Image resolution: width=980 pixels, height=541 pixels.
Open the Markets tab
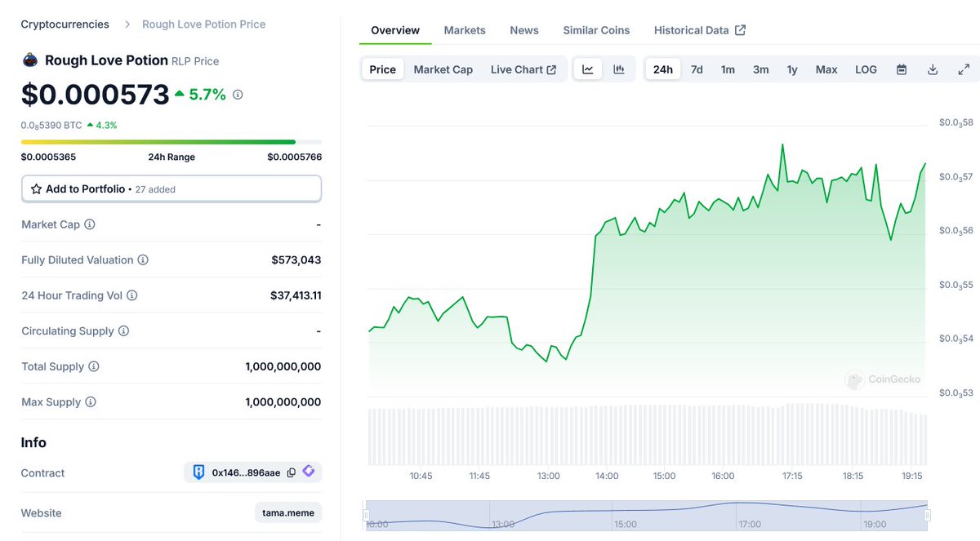click(x=465, y=30)
